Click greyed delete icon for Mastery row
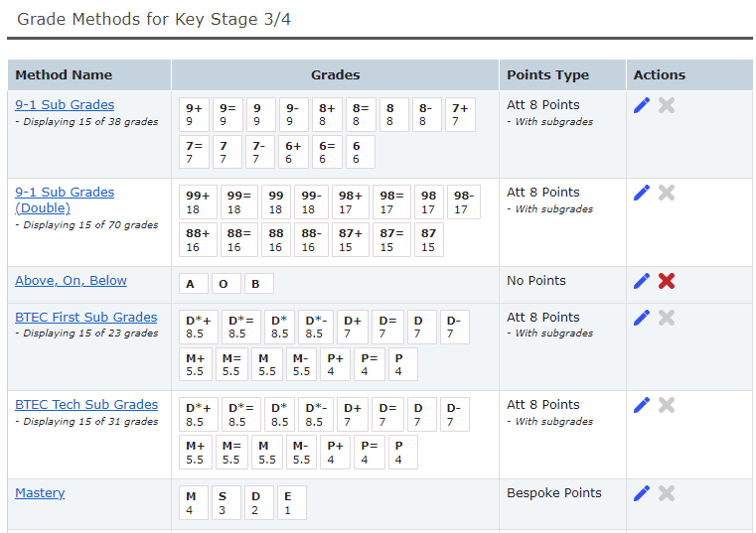Viewport: 756px width, 533px height. tap(667, 493)
